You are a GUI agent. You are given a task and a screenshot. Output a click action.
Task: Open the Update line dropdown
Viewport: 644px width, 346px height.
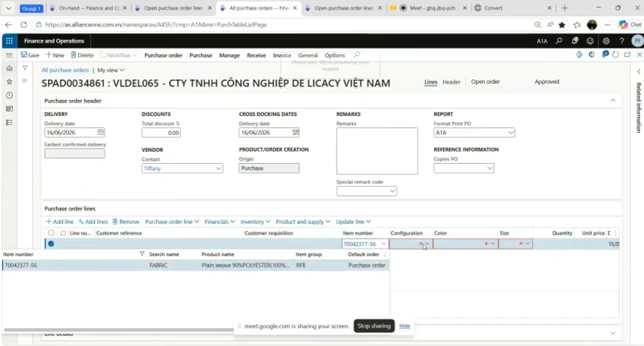pos(353,222)
